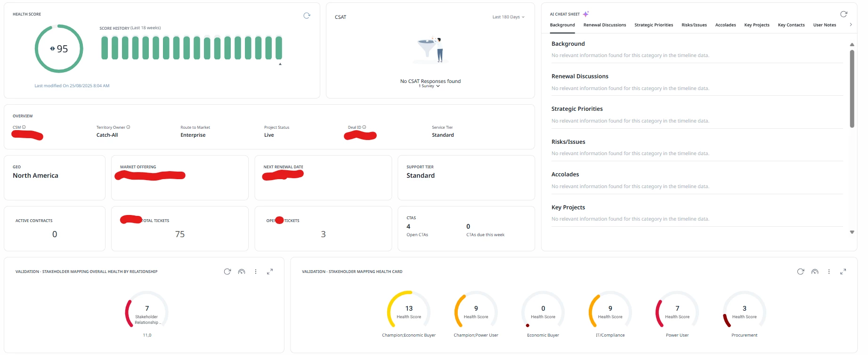Open more options in Stakeholder Mapping Health Card
The width and height of the screenshot is (868, 355).
coord(829,272)
